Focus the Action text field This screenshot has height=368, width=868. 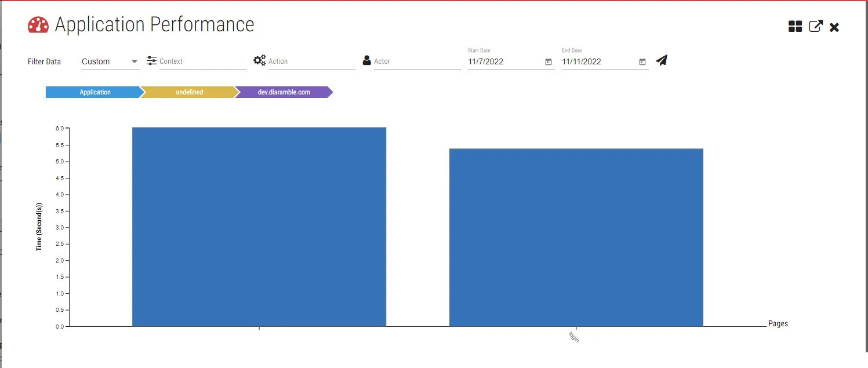click(x=311, y=61)
